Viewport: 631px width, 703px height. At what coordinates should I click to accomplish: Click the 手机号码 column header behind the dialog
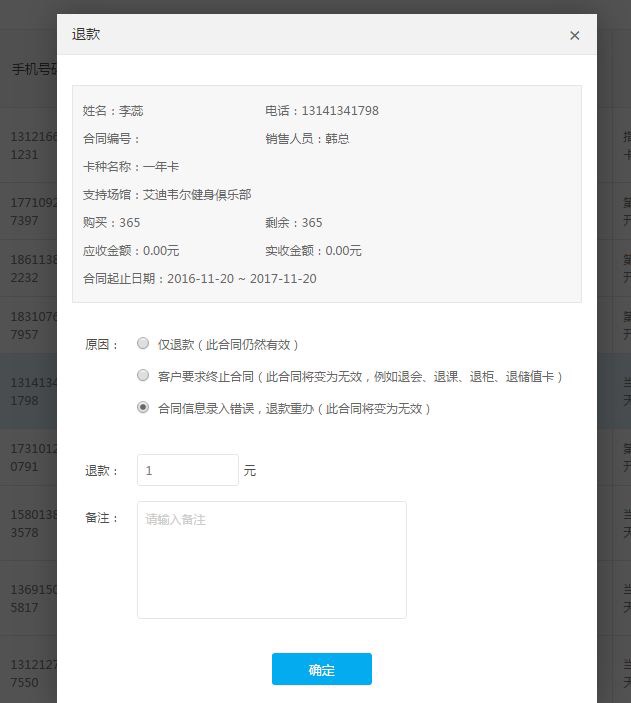[33, 69]
